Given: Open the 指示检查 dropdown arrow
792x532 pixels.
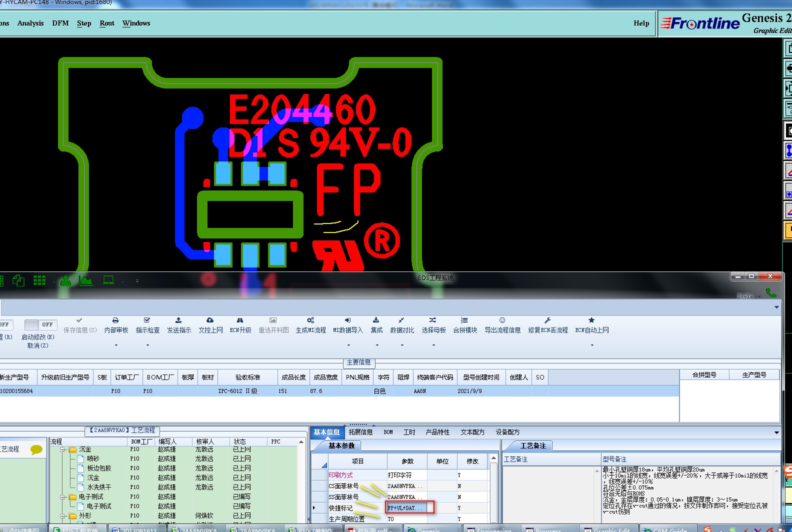Looking at the screenshot, I should (x=147, y=345).
